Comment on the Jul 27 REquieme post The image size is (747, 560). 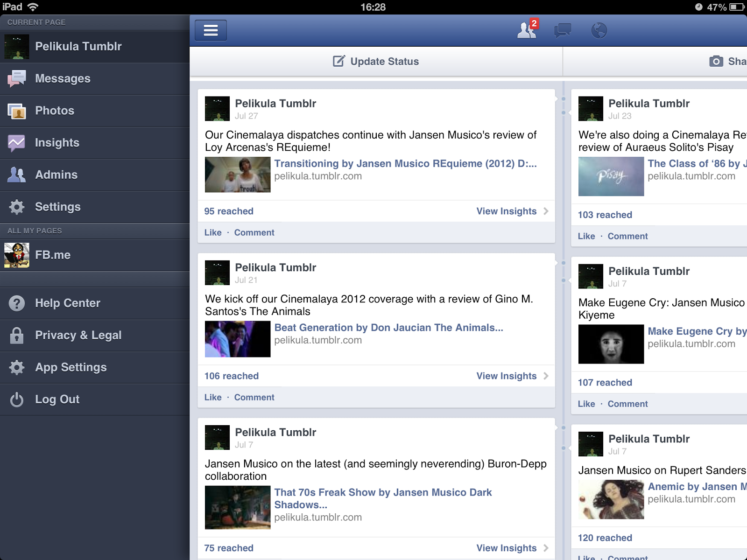click(254, 232)
